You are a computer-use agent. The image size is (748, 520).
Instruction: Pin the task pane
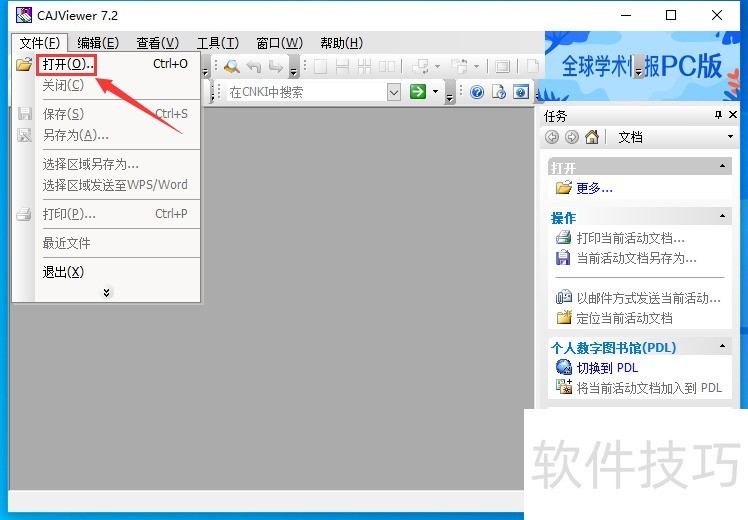pyautogui.click(x=718, y=114)
